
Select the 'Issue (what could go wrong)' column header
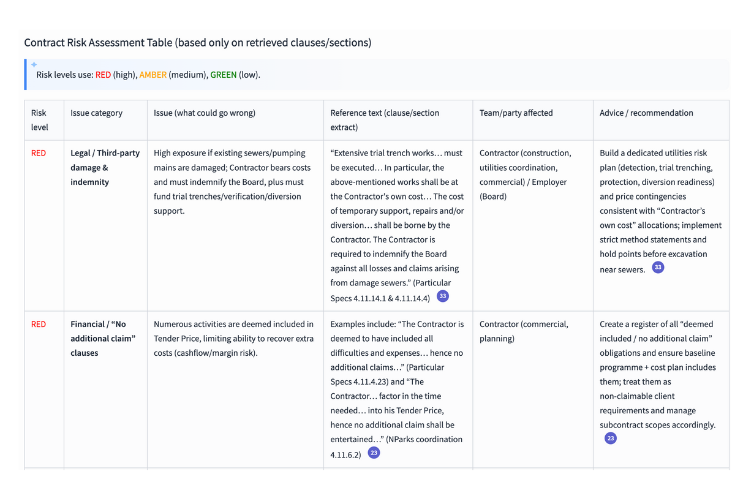[210, 113]
